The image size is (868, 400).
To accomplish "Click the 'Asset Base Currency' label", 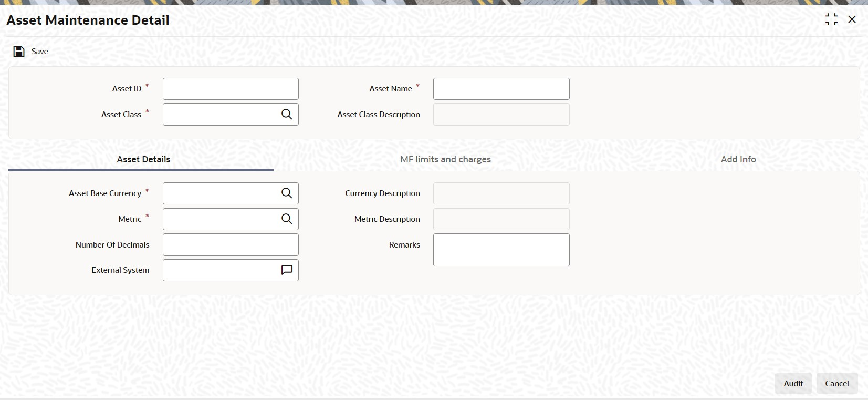I will click(x=105, y=193).
